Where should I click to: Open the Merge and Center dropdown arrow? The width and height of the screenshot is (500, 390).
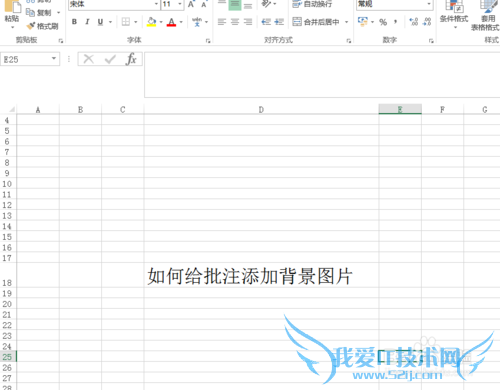(347, 22)
